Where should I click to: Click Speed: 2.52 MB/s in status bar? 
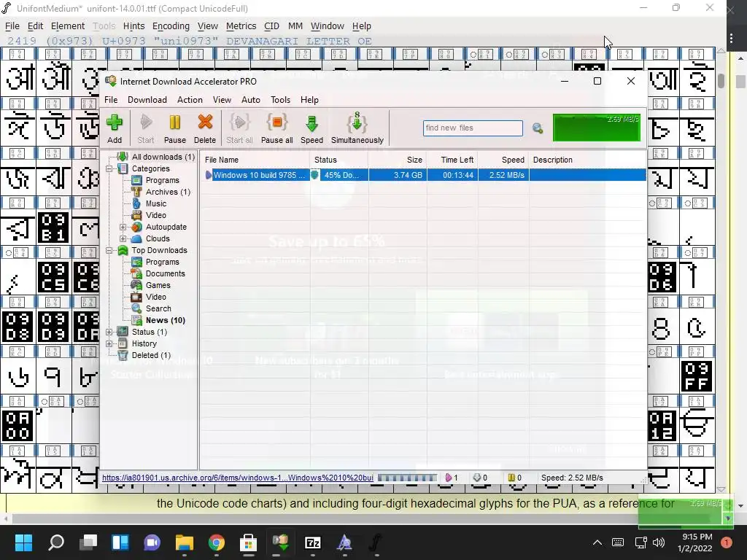click(572, 478)
